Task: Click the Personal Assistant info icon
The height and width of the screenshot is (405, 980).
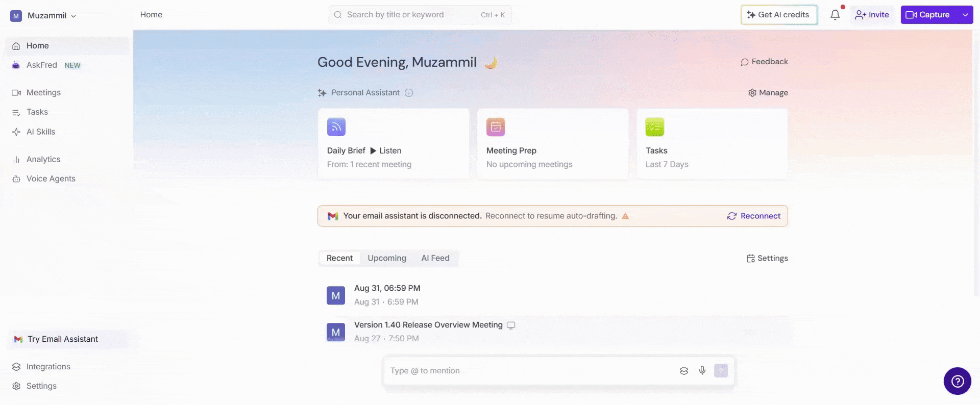Action: click(409, 93)
